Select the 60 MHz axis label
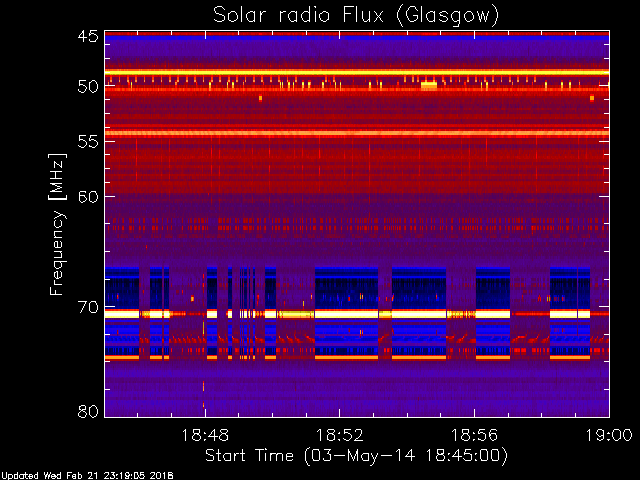This screenshot has height=480, width=640. [88, 197]
